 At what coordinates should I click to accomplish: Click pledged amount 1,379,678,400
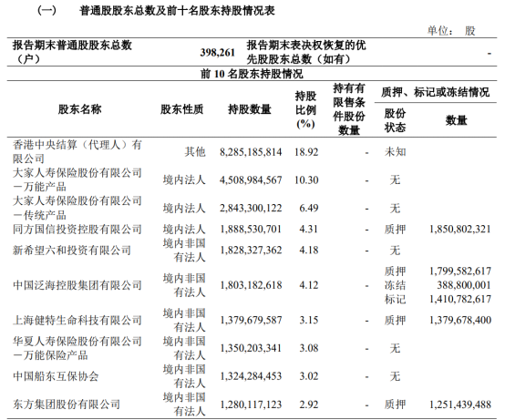(460, 321)
